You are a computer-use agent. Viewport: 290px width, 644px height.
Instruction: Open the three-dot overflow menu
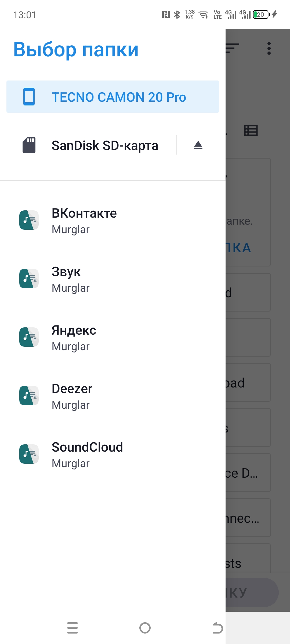click(269, 49)
